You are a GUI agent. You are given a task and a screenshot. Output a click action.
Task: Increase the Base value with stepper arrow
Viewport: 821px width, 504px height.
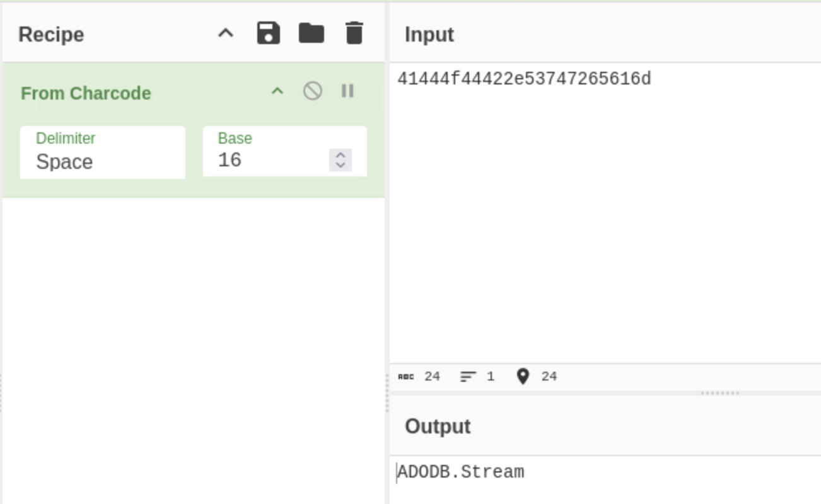[x=341, y=155]
